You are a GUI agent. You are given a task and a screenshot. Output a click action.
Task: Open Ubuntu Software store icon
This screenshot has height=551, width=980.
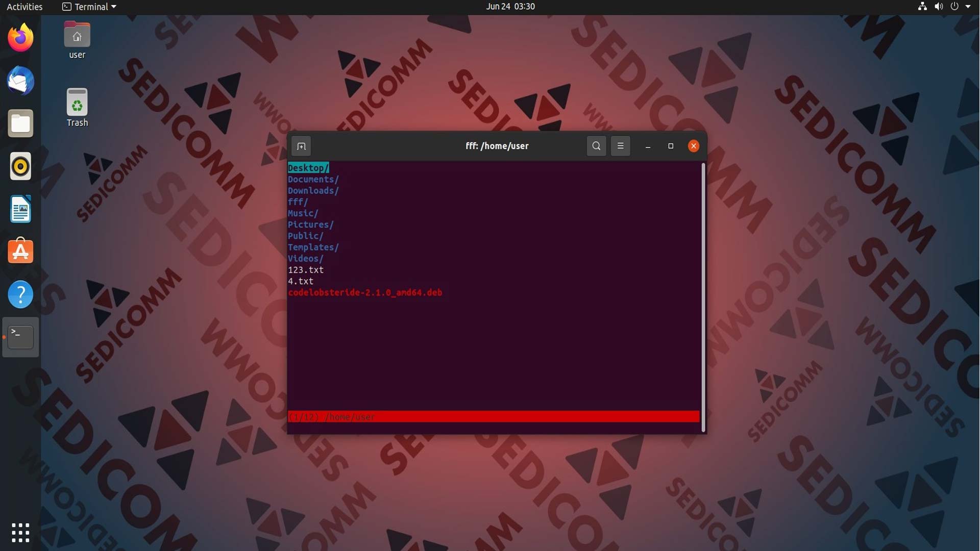tap(20, 252)
